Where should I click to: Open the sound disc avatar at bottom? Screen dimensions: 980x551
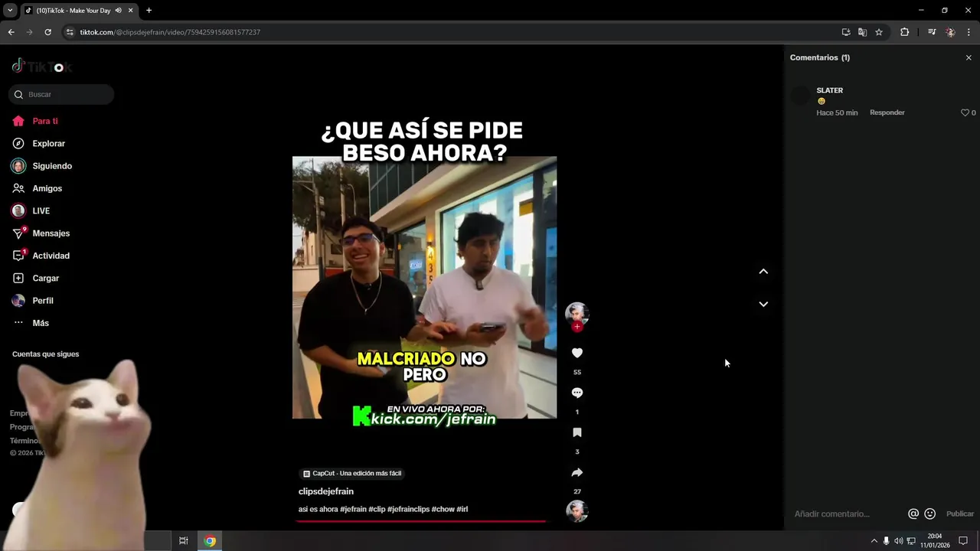pyautogui.click(x=577, y=510)
